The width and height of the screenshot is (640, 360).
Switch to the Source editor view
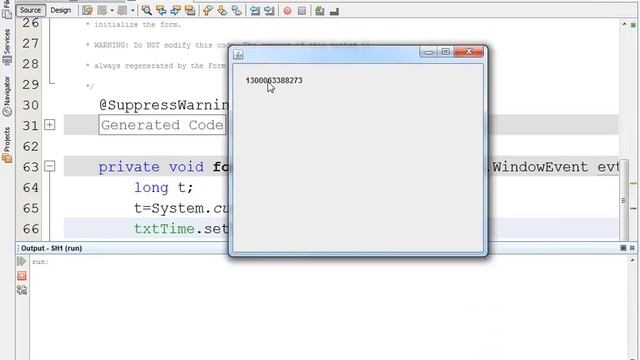(x=30, y=10)
